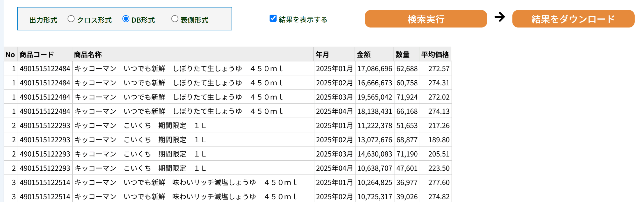Click quantity cell 60,758
This screenshot has height=202, width=644.
pos(407,83)
